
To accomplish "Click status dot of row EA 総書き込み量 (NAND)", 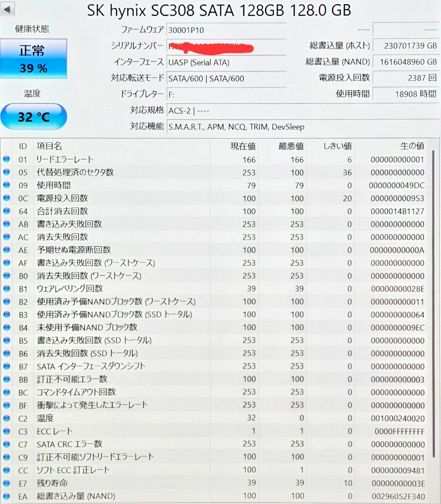I will pyautogui.click(x=6, y=496).
